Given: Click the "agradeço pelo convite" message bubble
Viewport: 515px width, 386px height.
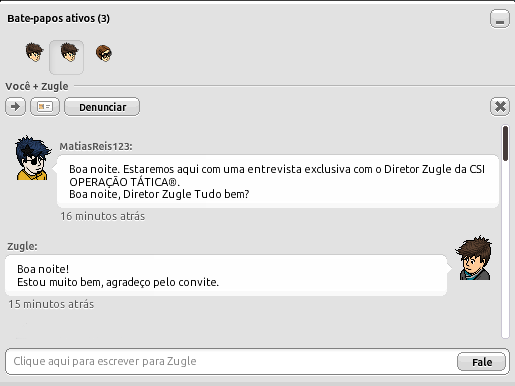Looking at the screenshot, I should (226, 276).
